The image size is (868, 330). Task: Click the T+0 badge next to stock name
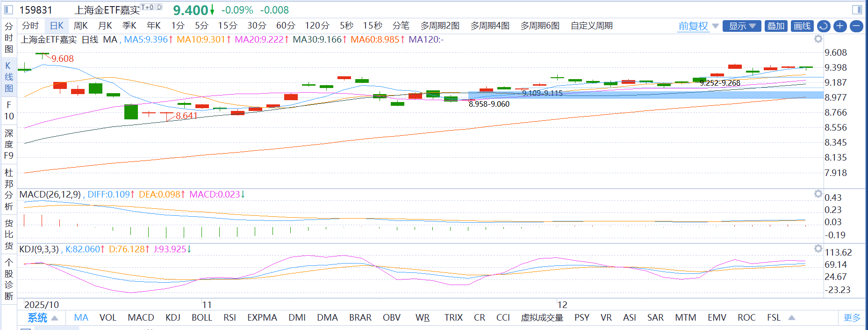click(x=147, y=7)
